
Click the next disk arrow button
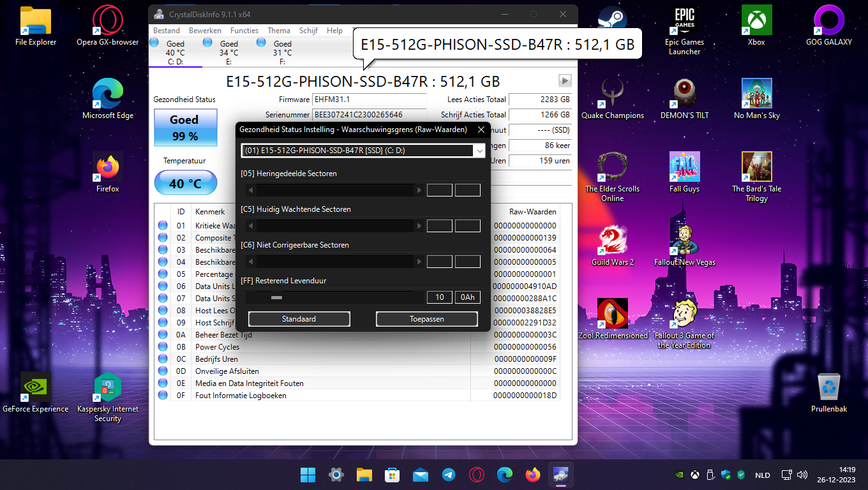(x=564, y=81)
